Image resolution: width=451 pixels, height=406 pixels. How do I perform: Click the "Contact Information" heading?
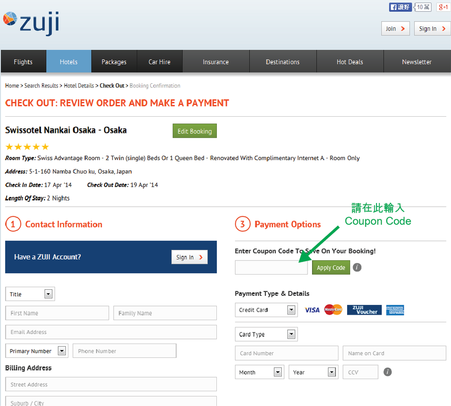(x=64, y=224)
